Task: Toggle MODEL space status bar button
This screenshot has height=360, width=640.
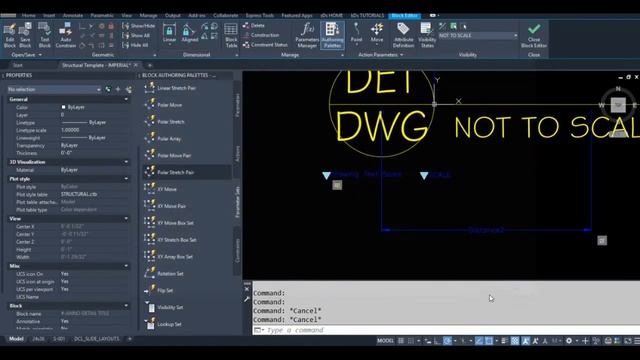Action: pos(385,340)
